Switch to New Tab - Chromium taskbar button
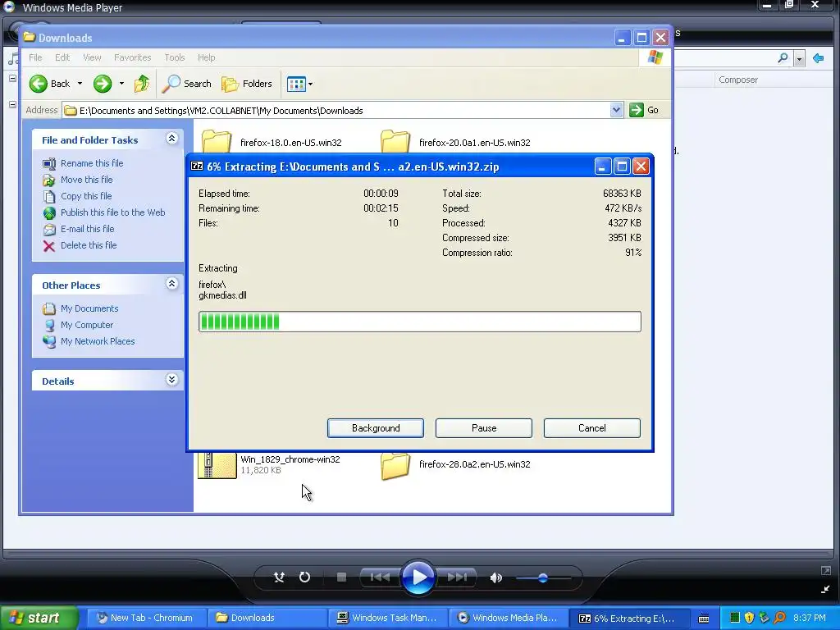Image resolution: width=840 pixels, height=630 pixels. [144, 618]
